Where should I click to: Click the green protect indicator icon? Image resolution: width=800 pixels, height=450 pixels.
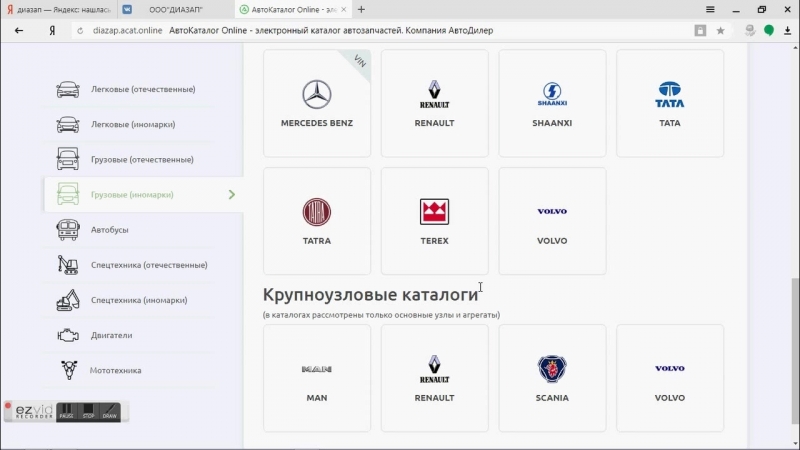coord(769,31)
